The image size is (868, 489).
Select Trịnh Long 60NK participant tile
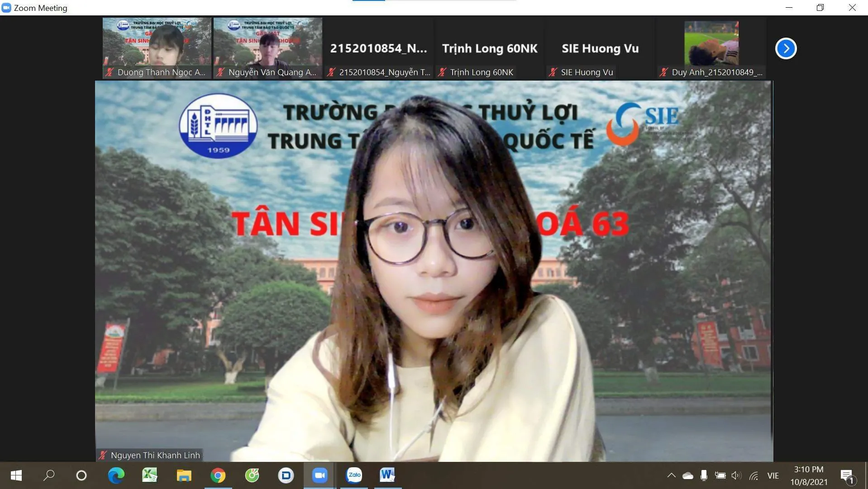click(489, 48)
